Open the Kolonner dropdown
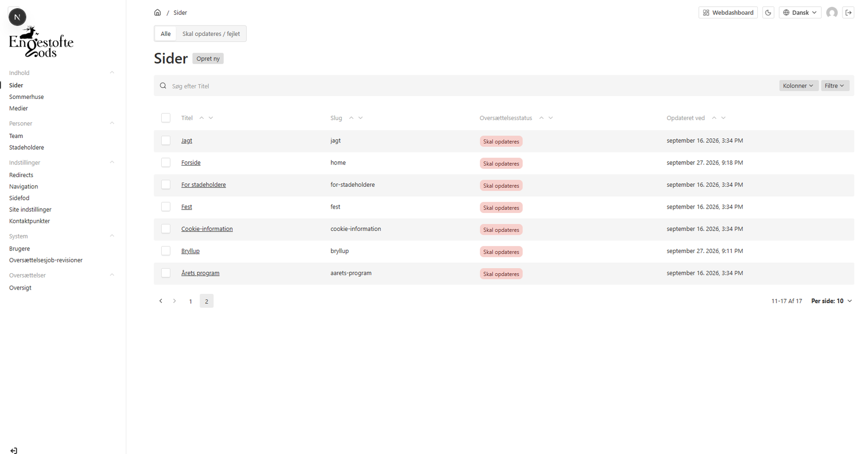This screenshot has height=454, width=868. pyautogui.click(x=799, y=86)
